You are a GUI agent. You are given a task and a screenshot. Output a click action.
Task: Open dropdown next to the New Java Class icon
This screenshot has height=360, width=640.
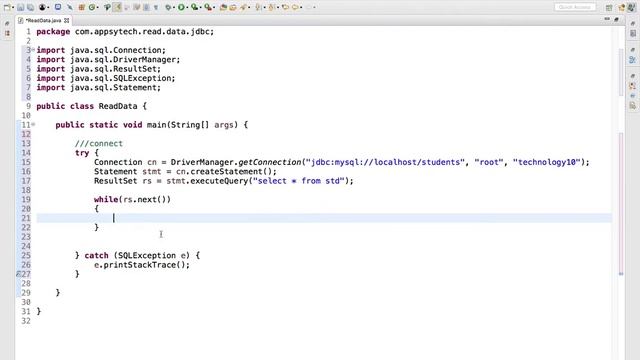(98, 7)
